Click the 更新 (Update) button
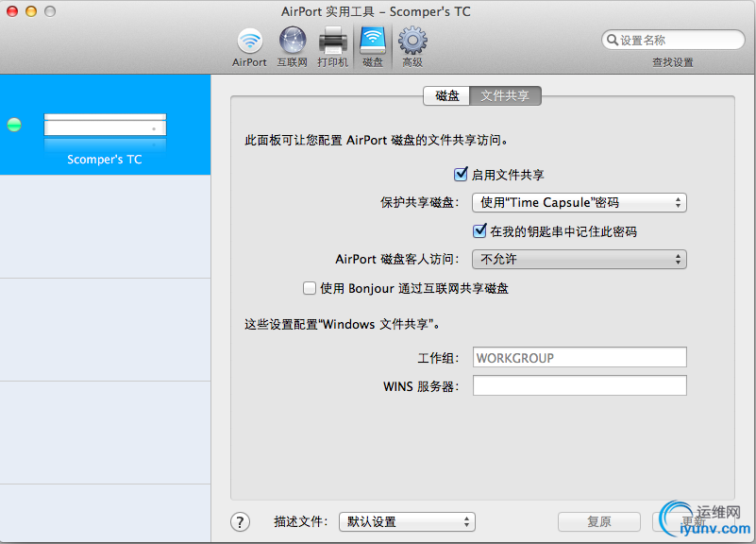The height and width of the screenshot is (544, 756). click(x=694, y=522)
